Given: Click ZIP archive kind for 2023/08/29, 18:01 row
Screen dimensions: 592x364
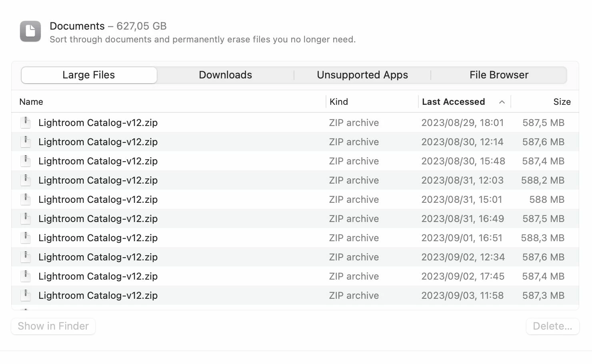Looking at the screenshot, I should point(354,123).
